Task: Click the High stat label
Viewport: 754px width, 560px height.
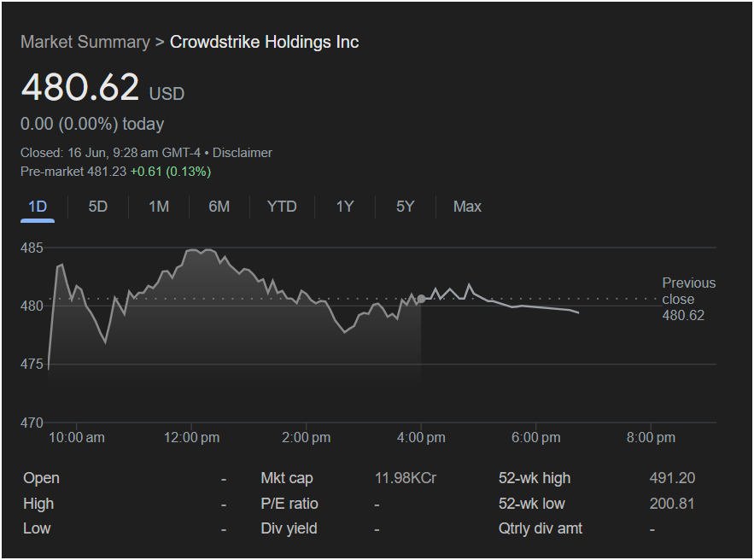Action: click(x=38, y=504)
